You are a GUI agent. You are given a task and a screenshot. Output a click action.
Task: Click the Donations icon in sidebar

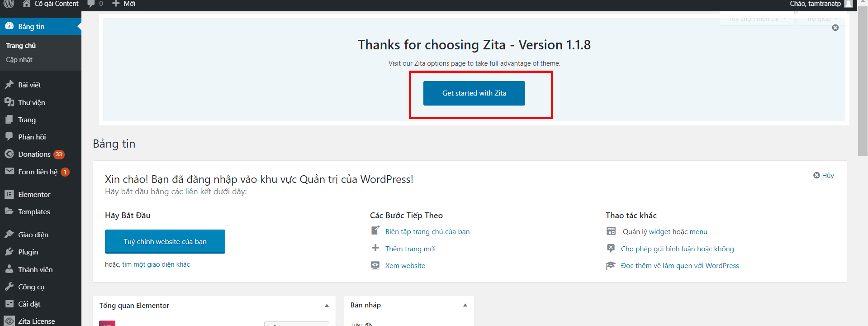pos(9,154)
